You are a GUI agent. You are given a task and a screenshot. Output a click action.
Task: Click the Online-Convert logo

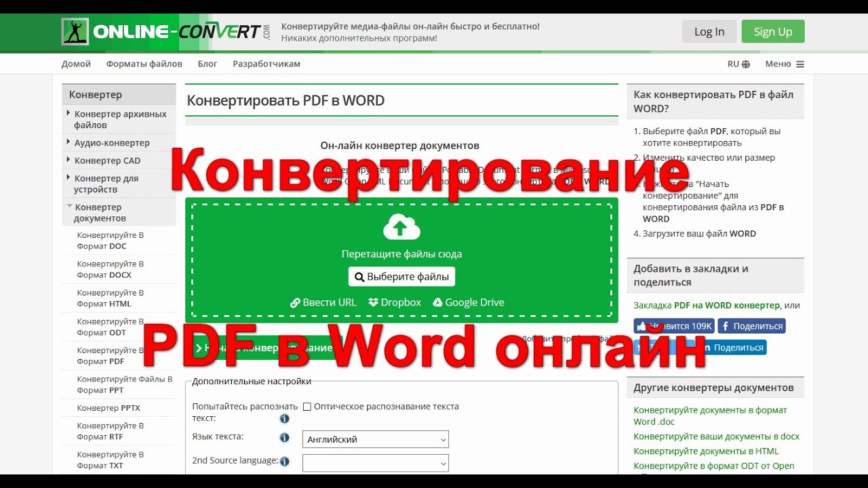166,32
